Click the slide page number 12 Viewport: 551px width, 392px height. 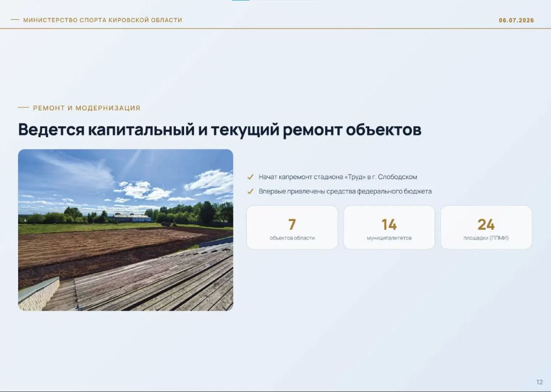tap(539, 382)
